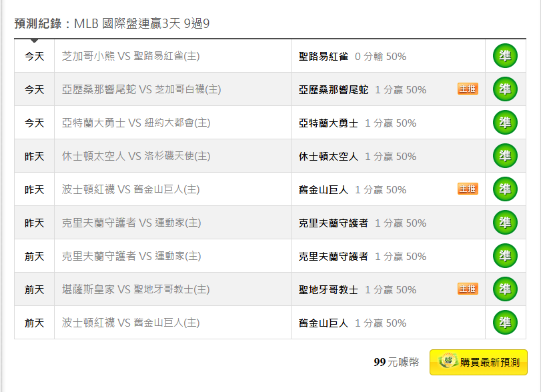Open 芝加哥小熊 VS 聖路易紅雀 matchup
This screenshot has height=392, width=541.
pyautogui.click(x=131, y=56)
